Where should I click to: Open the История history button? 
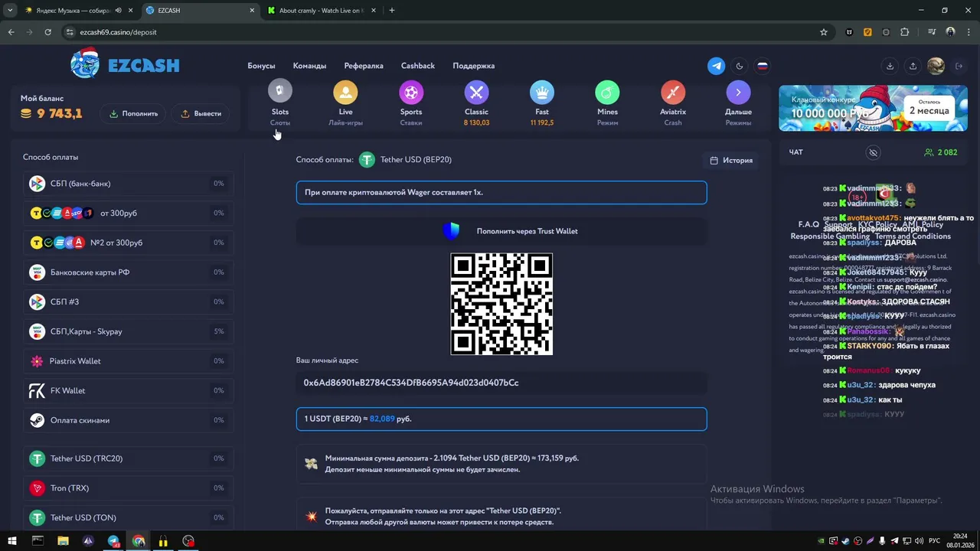pyautogui.click(x=730, y=160)
